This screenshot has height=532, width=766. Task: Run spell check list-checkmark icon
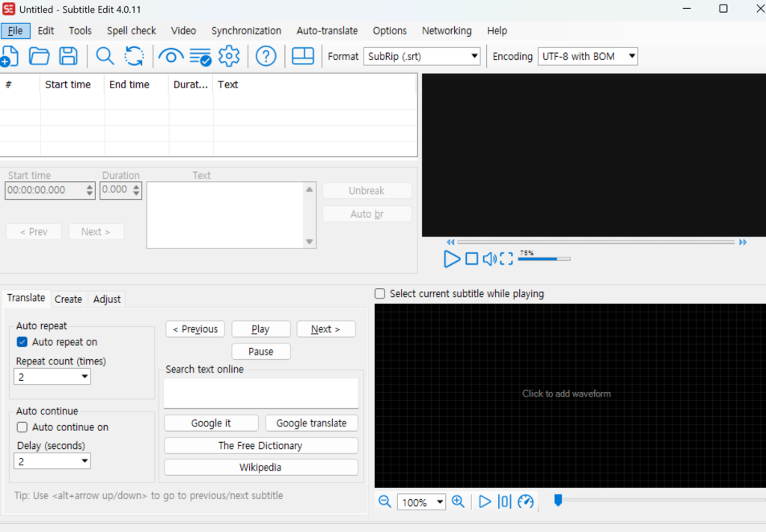coord(200,57)
